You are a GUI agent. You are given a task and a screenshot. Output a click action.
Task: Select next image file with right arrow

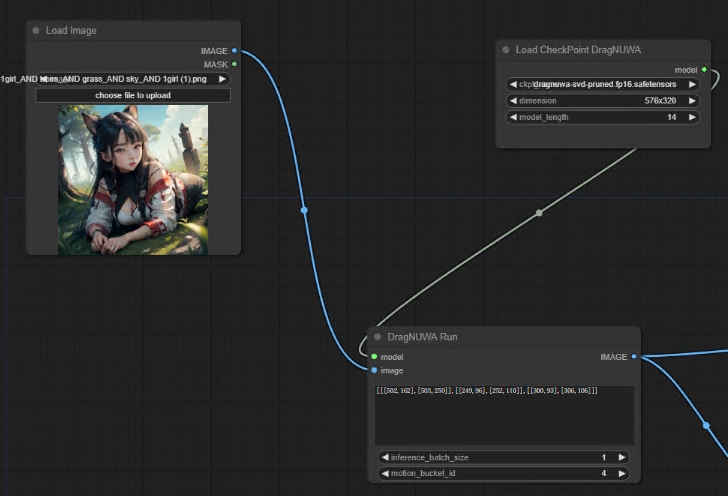(x=222, y=79)
